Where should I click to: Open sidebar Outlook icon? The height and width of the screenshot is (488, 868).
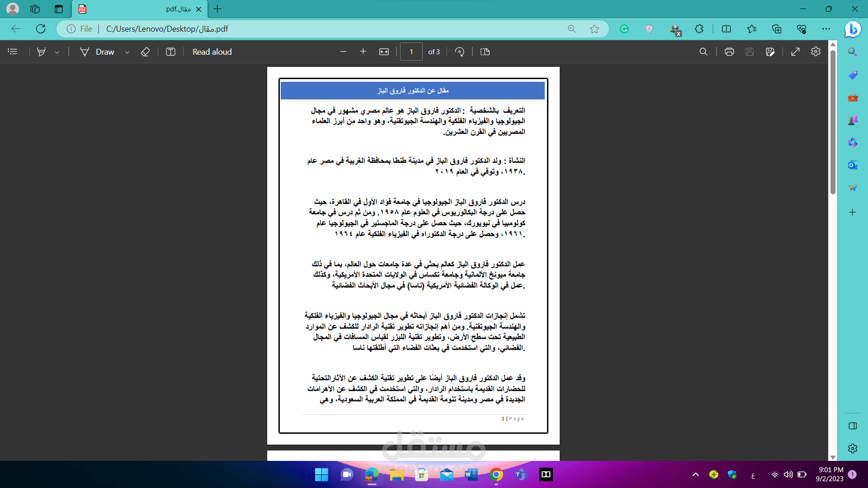(853, 165)
